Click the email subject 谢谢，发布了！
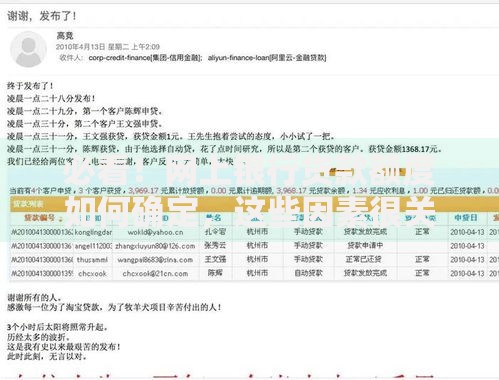Viewport: 499px width, 380px height. (x=42, y=16)
